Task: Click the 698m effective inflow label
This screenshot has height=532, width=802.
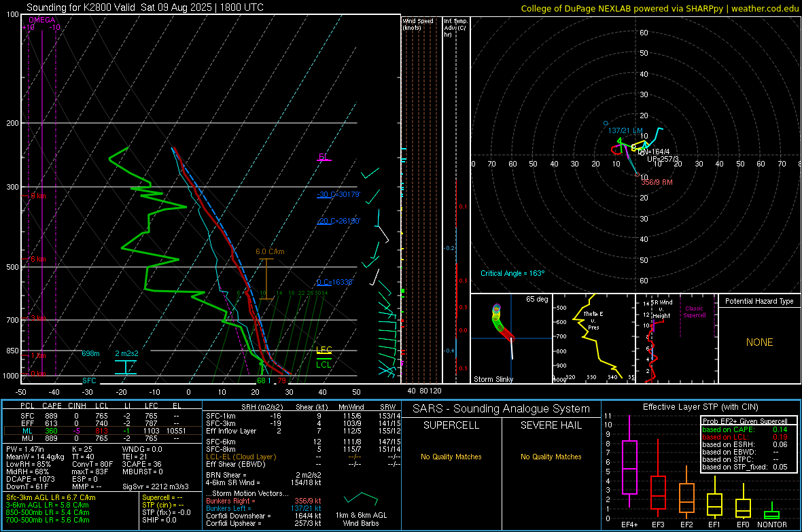Action: click(x=90, y=353)
